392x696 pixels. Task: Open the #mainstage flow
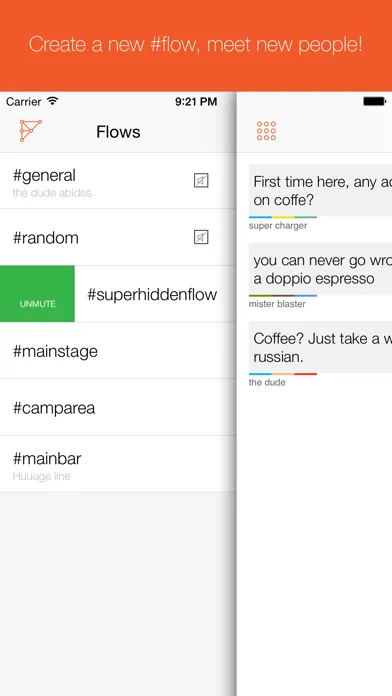[x=118, y=351]
